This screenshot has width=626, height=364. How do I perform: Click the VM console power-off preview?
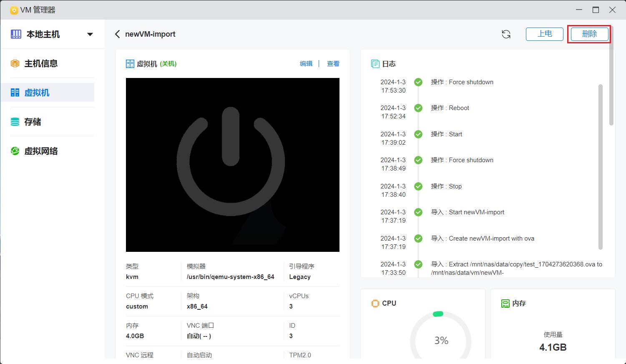point(233,165)
